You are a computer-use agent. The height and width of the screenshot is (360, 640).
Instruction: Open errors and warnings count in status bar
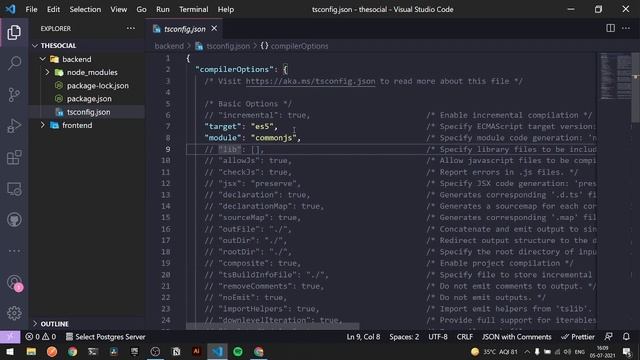[x=40, y=337]
